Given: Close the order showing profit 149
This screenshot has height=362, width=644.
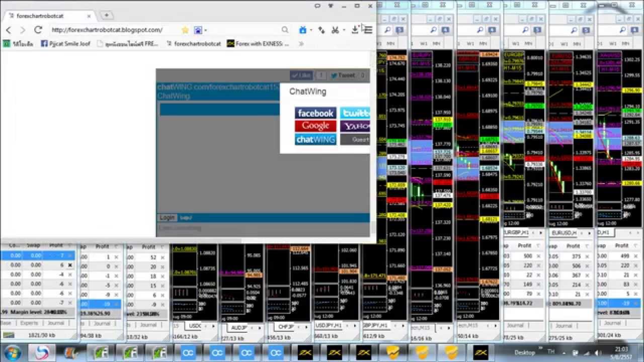Looking at the screenshot, I should coord(538,285).
